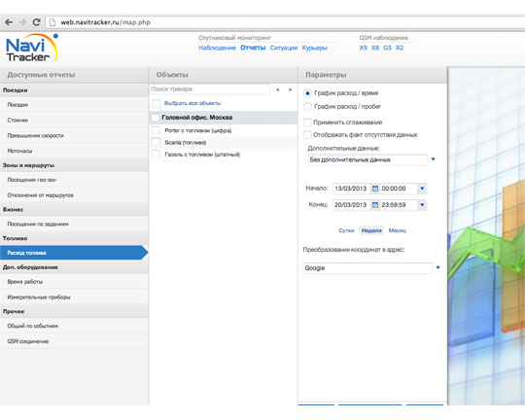
Task: Check Выбрать все объекты checkbox
Action: (x=156, y=103)
